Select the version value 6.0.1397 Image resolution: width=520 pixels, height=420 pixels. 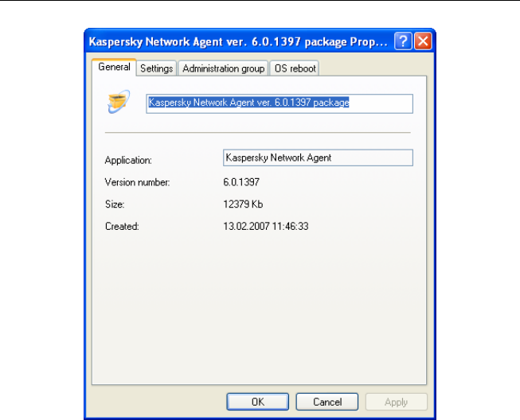(241, 182)
